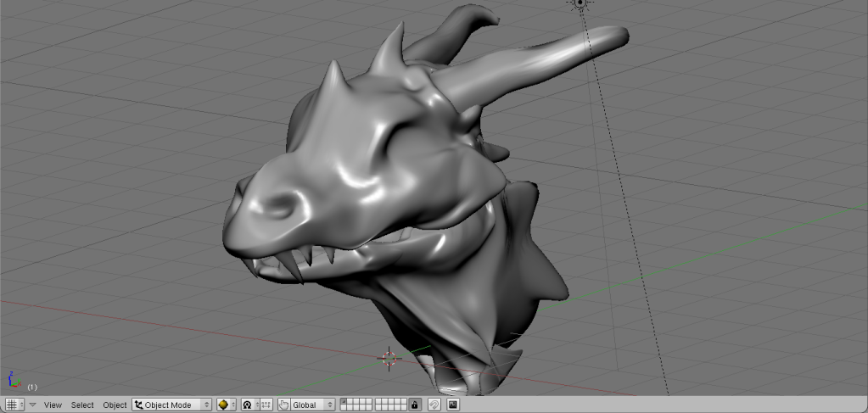Open the Object menu in the header
868x413 pixels.
pos(115,405)
